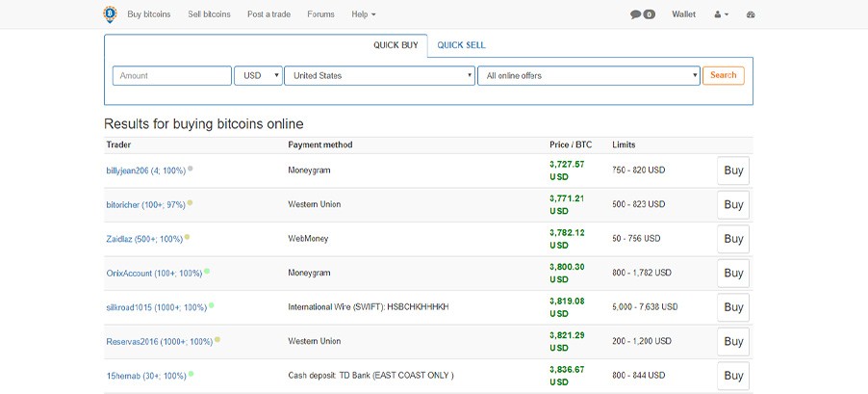Open trader Zaidlaz profile

pos(144,240)
